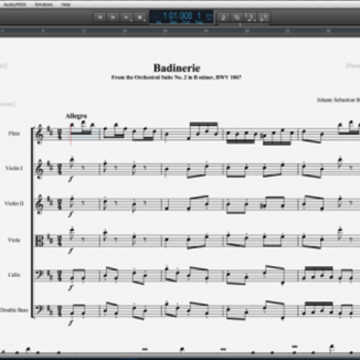Click the play-from-selection button with the small dot
The image size is (360, 360).
click(x=127, y=17)
